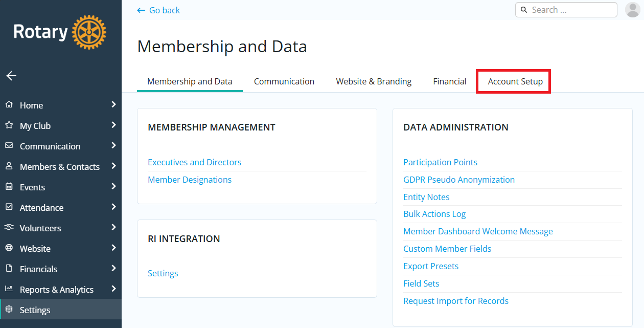Click the My Club star icon
644x328 pixels.
9,125
